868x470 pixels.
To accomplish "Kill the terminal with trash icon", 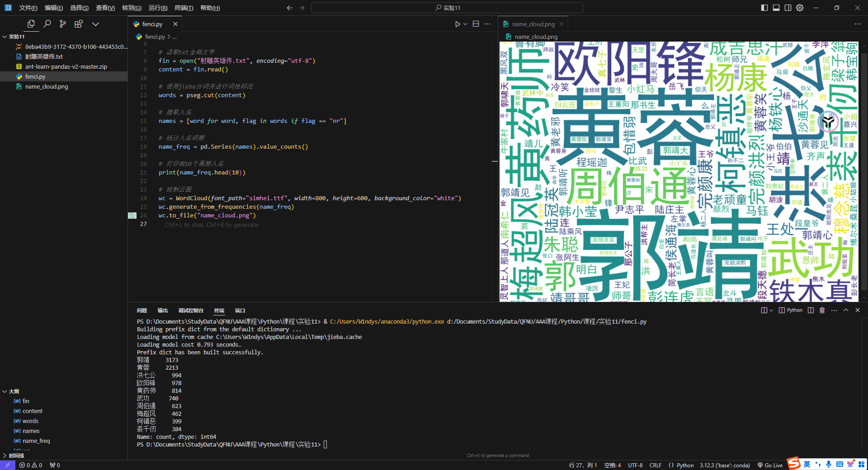I will pyautogui.click(x=822, y=310).
